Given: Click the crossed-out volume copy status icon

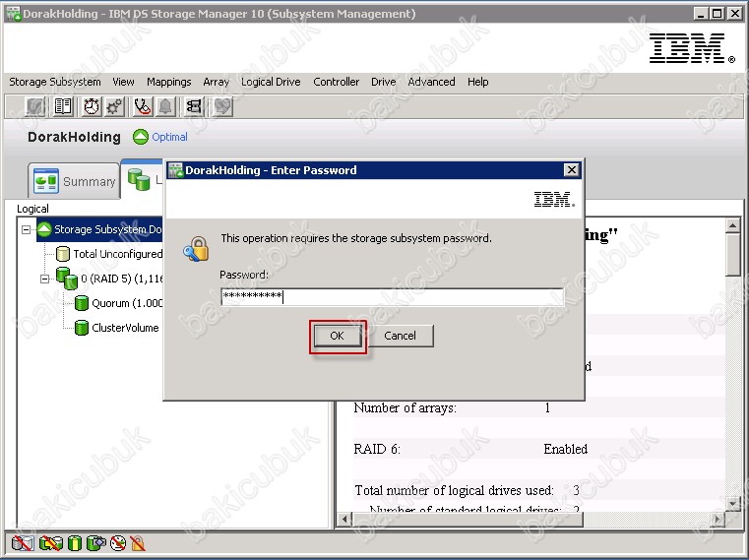Looking at the screenshot, I should coord(51,543).
